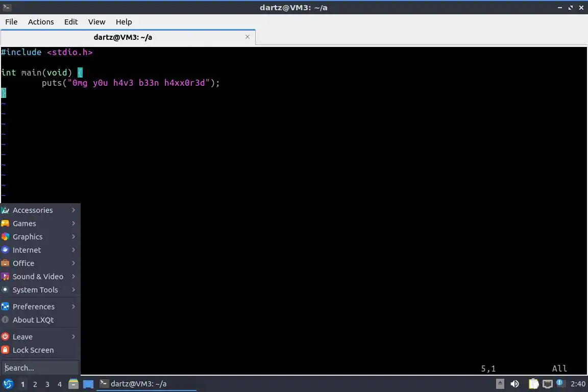Click the Internet globe icon
588x392 pixels.
coord(5,250)
